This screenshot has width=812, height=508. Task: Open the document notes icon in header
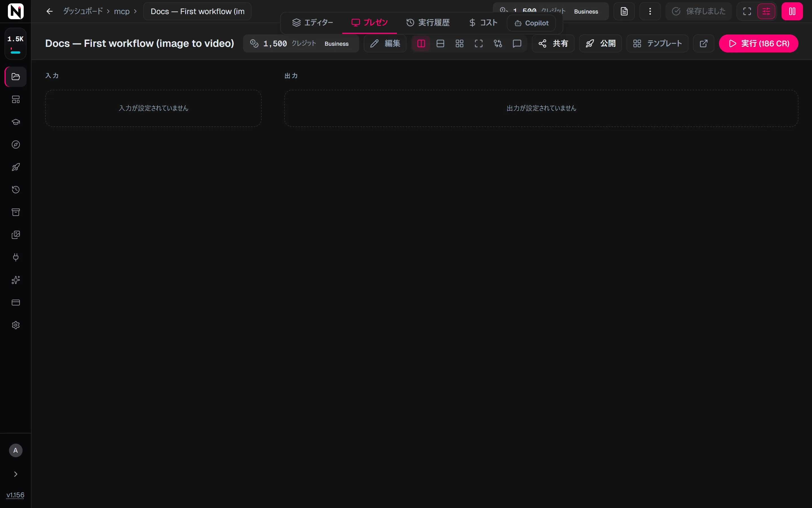624,11
